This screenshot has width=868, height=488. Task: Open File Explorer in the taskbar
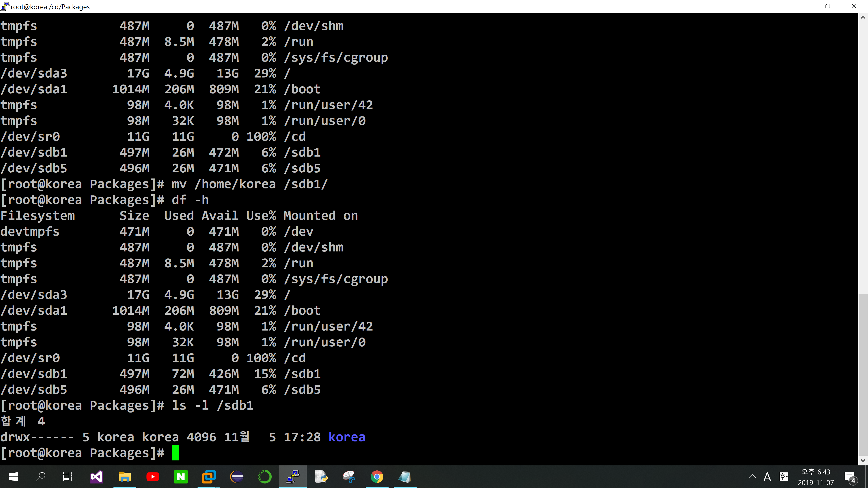[125, 476]
